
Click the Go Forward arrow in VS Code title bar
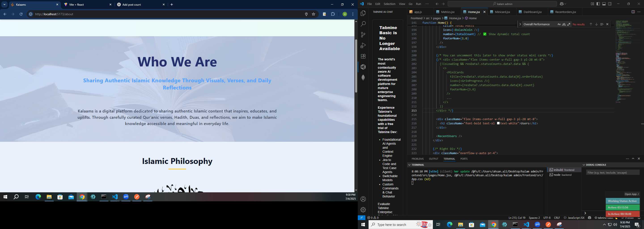pos(443,4)
